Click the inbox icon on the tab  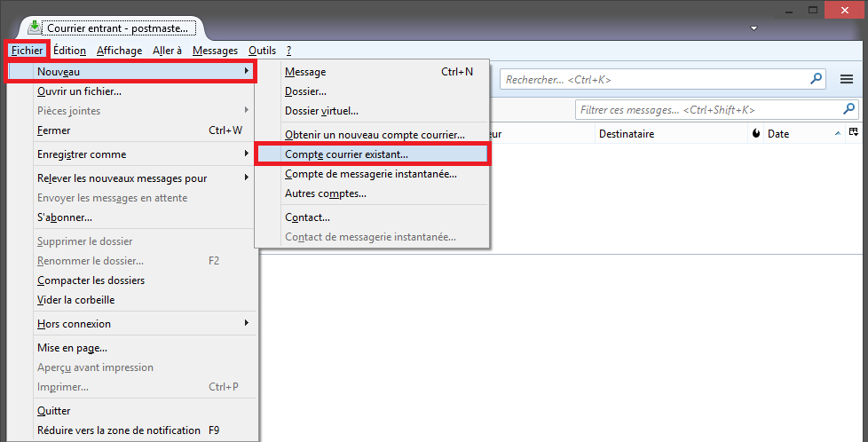tap(35, 28)
